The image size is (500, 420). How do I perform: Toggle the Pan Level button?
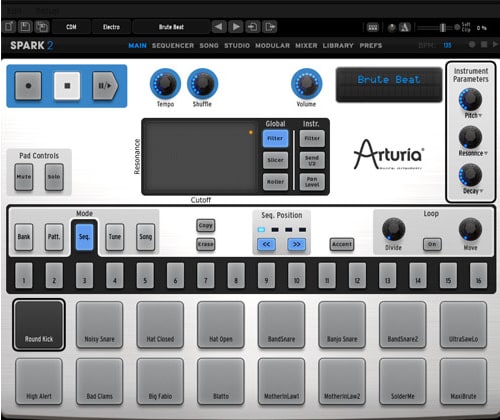[312, 182]
